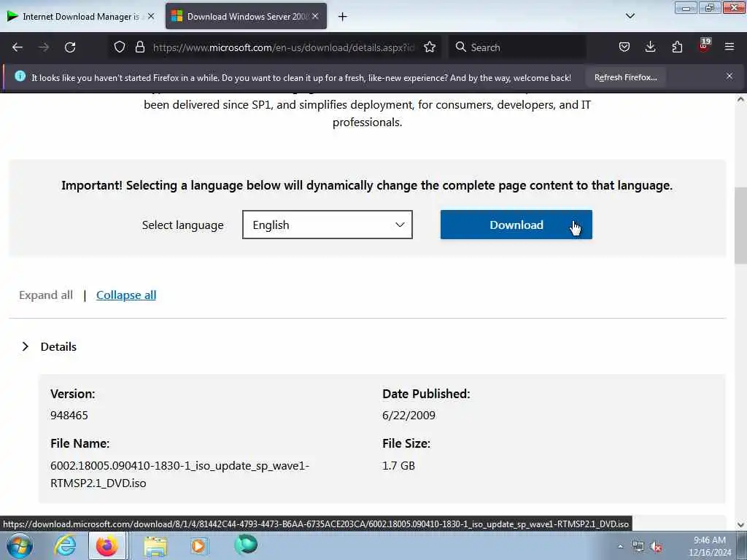This screenshot has height=560, width=747.
Task: Open a new tab with plus
Action: [x=343, y=17]
